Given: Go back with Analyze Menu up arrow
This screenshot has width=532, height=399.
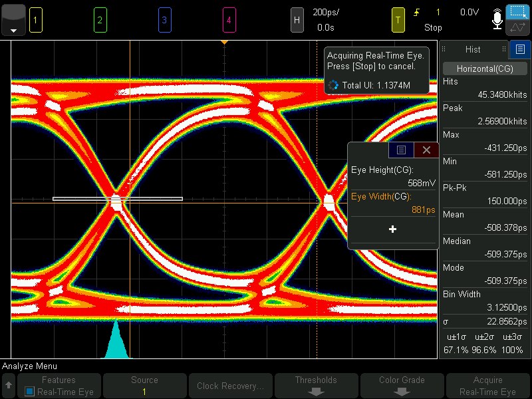Looking at the screenshot, I should 9,386.
